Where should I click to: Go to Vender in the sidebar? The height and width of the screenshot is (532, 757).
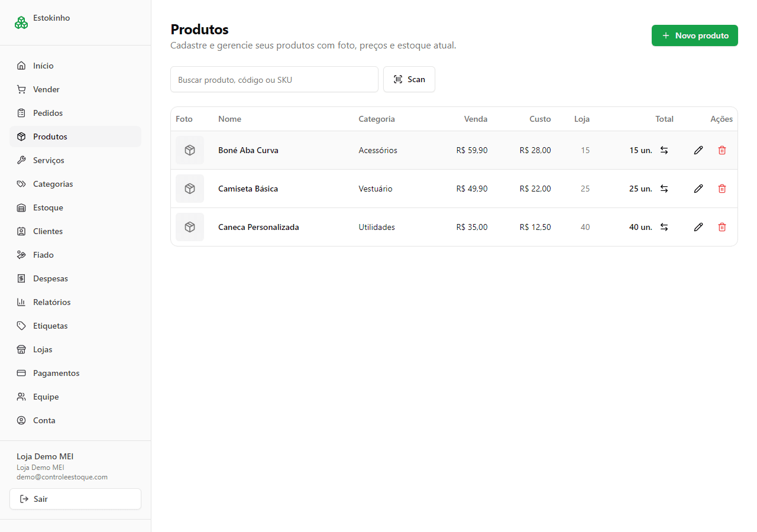(x=75, y=89)
